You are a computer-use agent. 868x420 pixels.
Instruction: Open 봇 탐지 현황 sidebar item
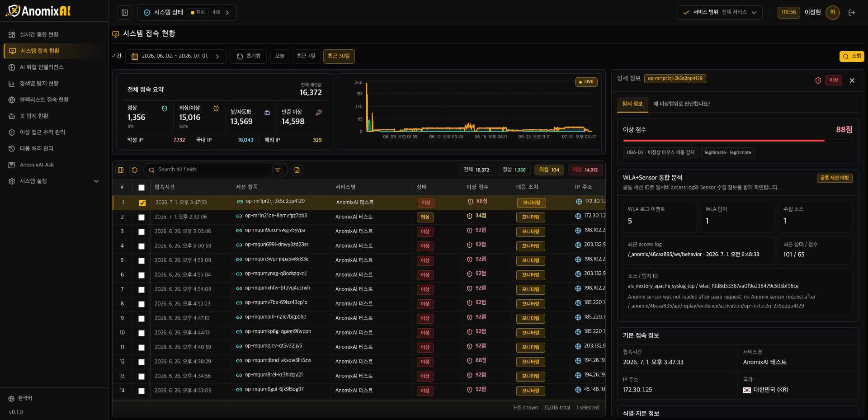click(34, 116)
